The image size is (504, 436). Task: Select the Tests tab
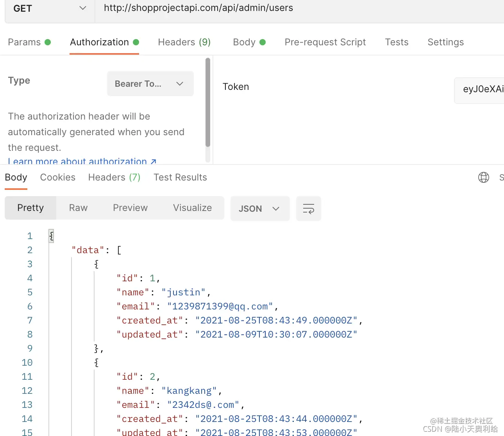click(x=397, y=42)
